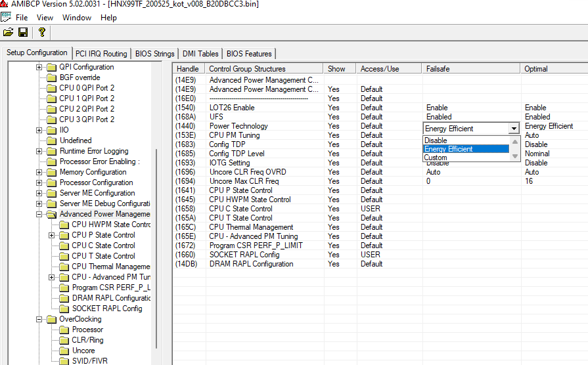Click the Config TDP Level Nominal value
588x365 pixels.
click(537, 154)
